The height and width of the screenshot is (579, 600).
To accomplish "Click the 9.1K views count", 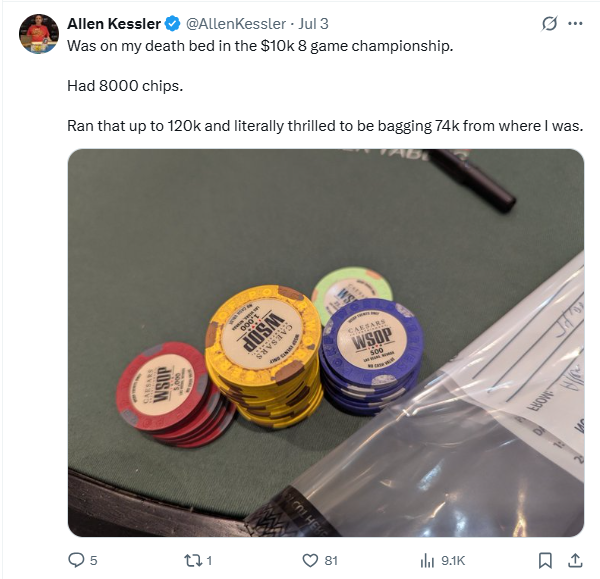I will [x=453, y=561].
